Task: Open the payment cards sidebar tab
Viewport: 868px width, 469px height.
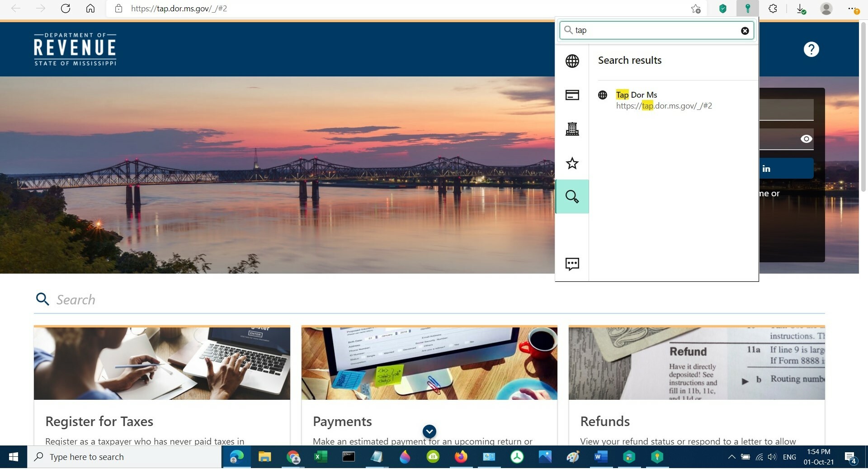Action: pyautogui.click(x=572, y=95)
